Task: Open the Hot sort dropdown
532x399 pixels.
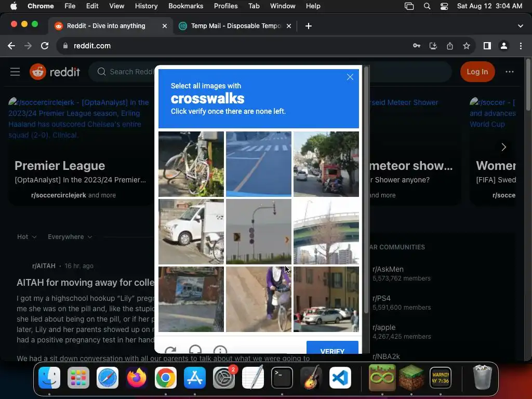Action: [27, 237]
